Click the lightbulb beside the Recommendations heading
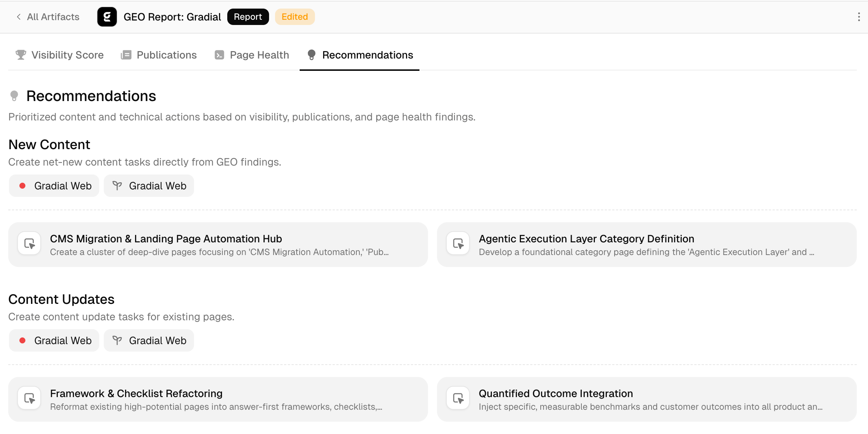 14,95
